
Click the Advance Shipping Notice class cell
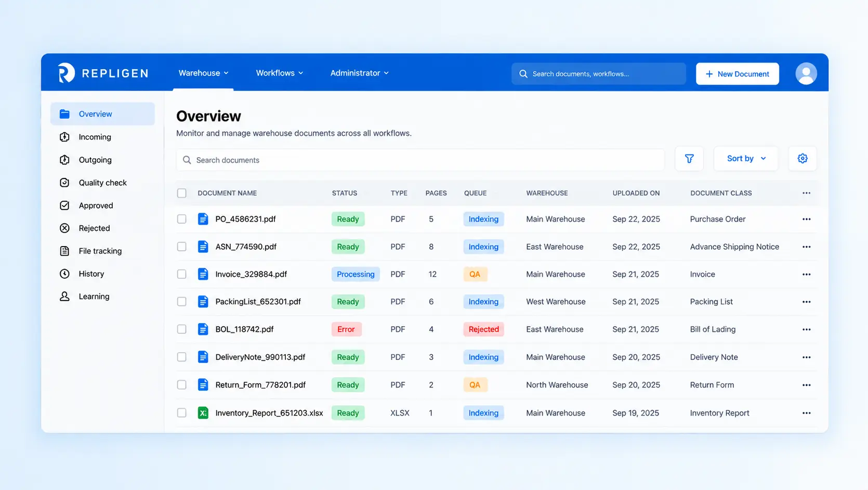[x=734, y=247]
